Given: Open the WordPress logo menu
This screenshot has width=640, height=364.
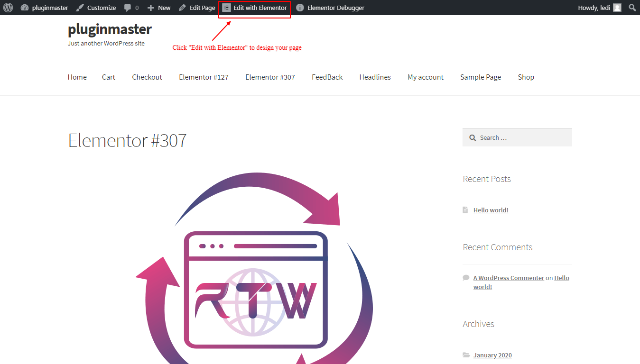Looking at the screenshot, I should click(x=8, y=8).
